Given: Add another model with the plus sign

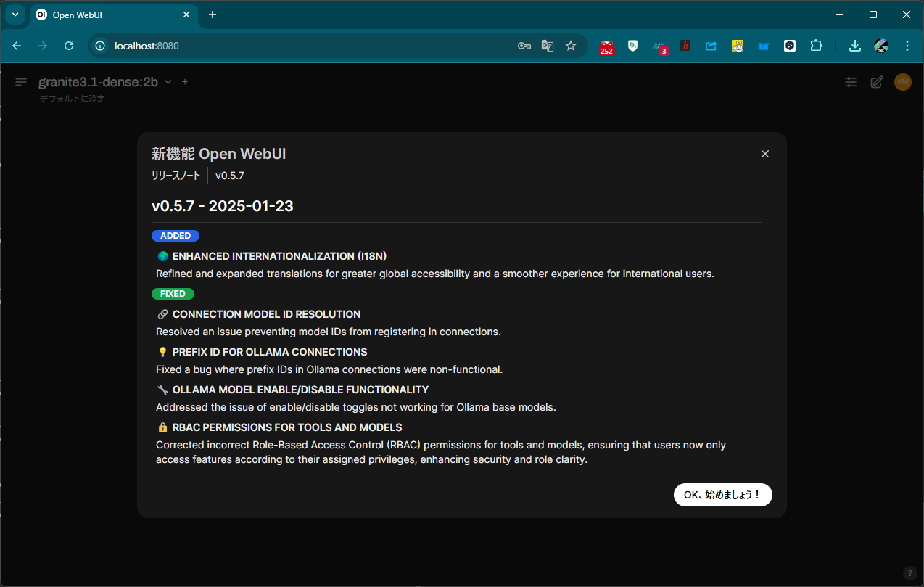Looking at the screenshot, I should 185,82.
